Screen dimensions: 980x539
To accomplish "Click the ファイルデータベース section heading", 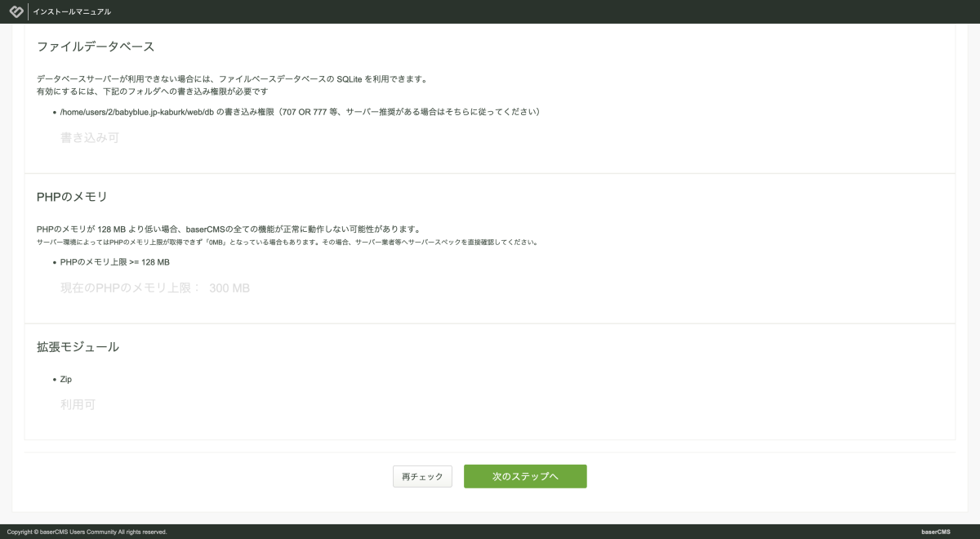I will (96, 47).
